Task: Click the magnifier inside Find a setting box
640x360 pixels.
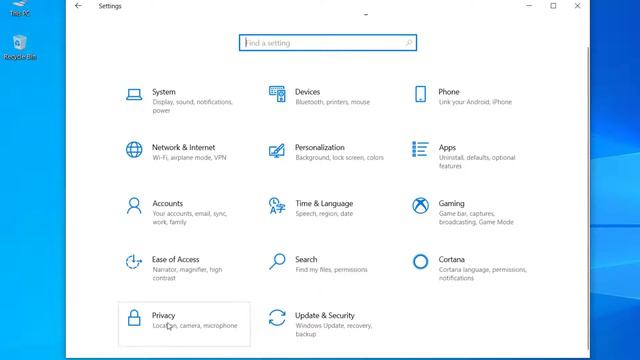Action: tap(409, 43)
